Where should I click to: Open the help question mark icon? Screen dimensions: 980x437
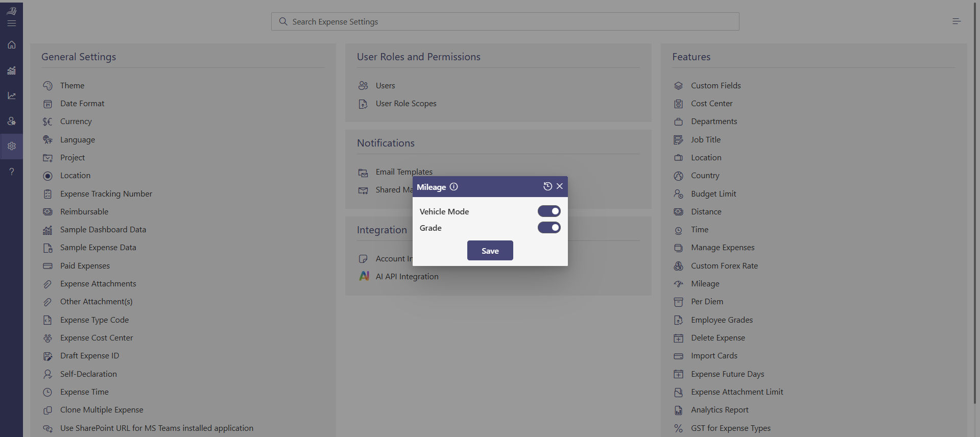coord(11,172)
